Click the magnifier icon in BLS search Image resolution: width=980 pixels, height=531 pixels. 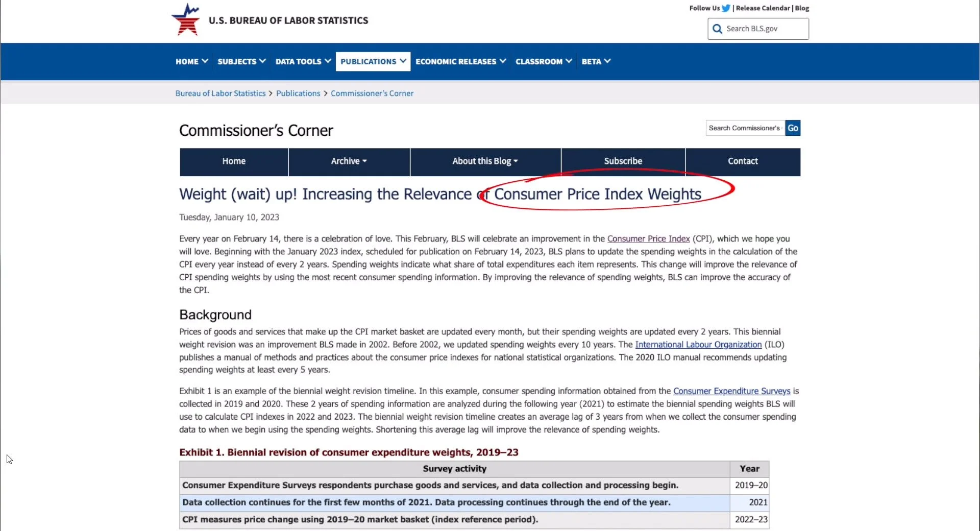point(717,29)
